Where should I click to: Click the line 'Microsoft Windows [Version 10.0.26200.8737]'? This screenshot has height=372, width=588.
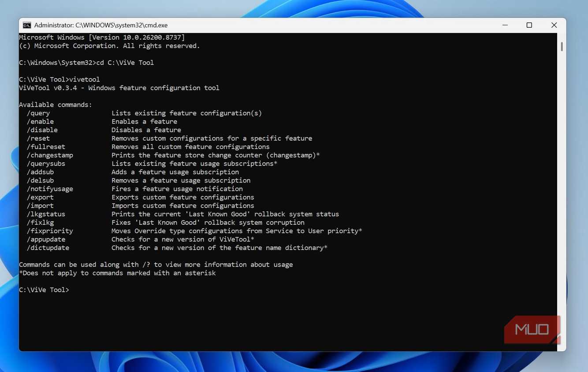102,37
